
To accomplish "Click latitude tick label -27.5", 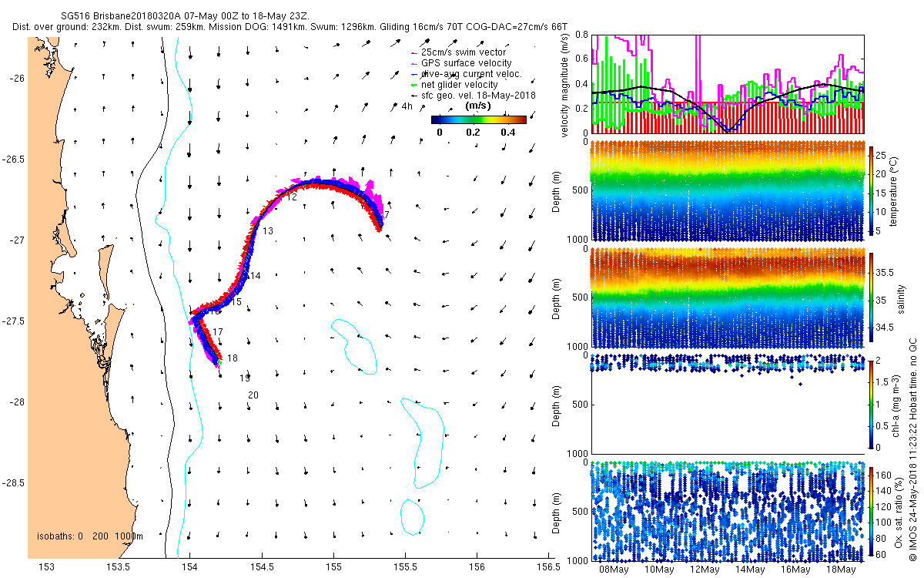I will (x=13, y=321).
